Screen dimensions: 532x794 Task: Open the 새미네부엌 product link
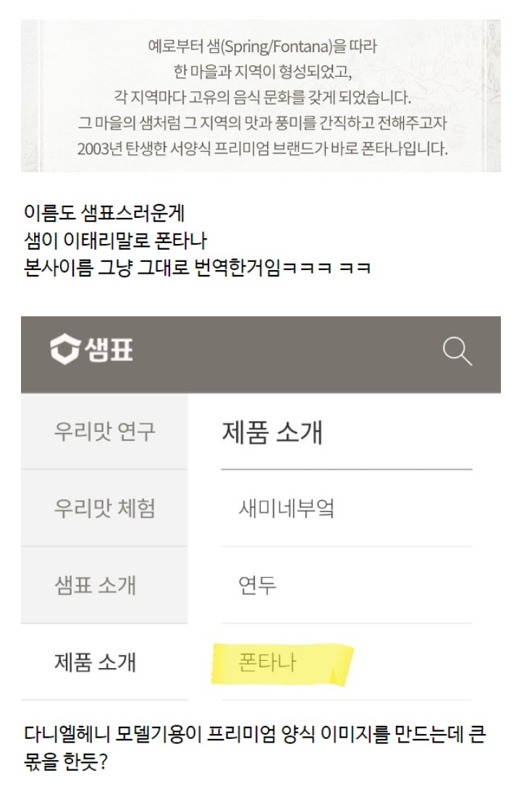click(x=347, y=508)
